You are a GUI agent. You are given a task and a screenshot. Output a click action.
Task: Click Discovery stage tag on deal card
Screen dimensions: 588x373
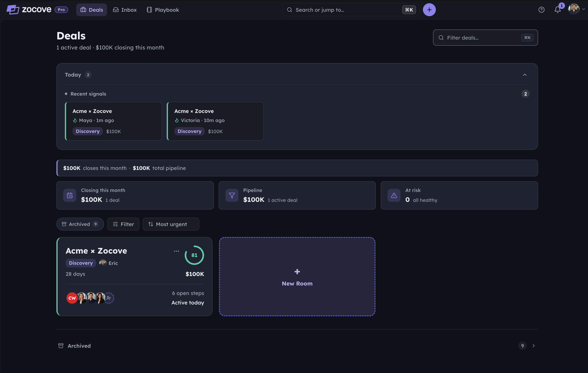click(81, 263)
